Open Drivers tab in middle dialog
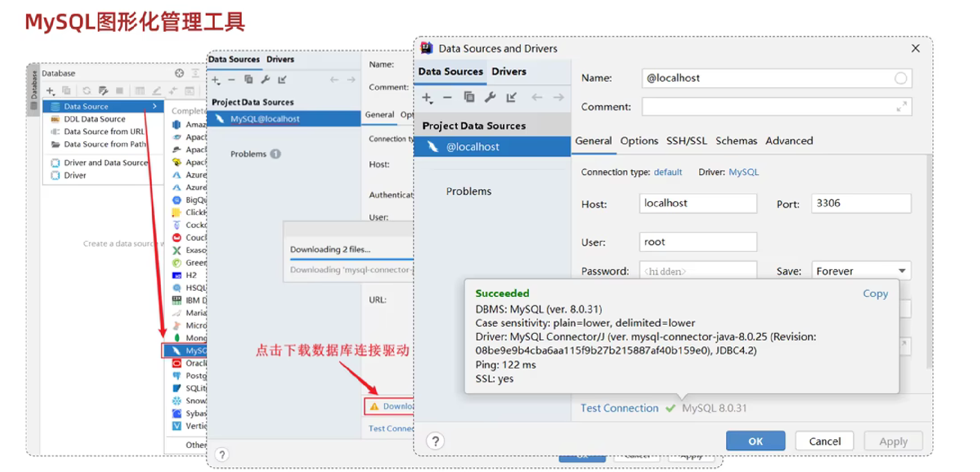The width and height of the screenshot is (980, 472). [x=280, y=59]
